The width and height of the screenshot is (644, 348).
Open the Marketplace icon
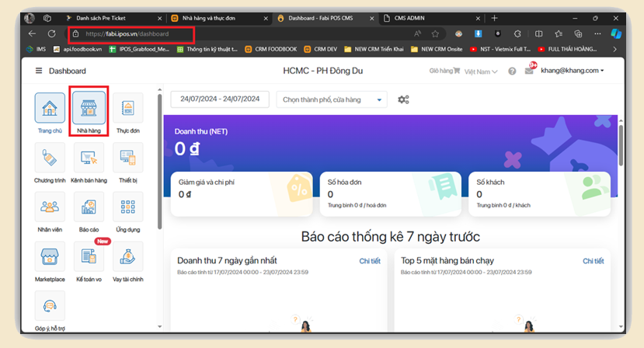pos(50,256)
